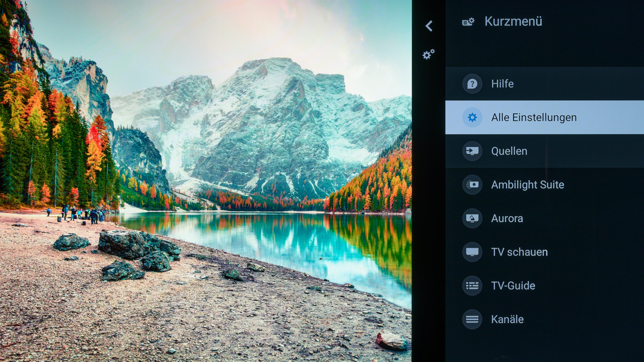Click the Alle Einstellungen gear icon

click(x=472, y=118)
